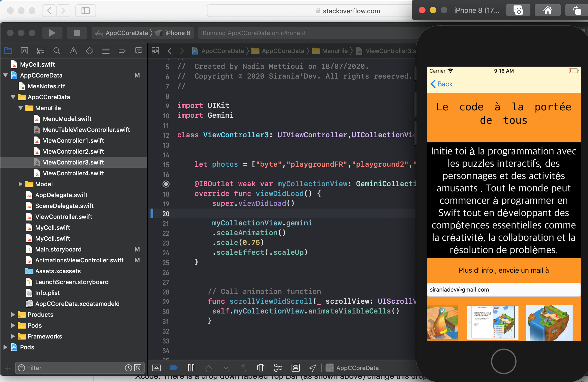
Task: Click the IBOutlet connection circle in gutter
Action: pyautogui.click(x=166, y=184)
